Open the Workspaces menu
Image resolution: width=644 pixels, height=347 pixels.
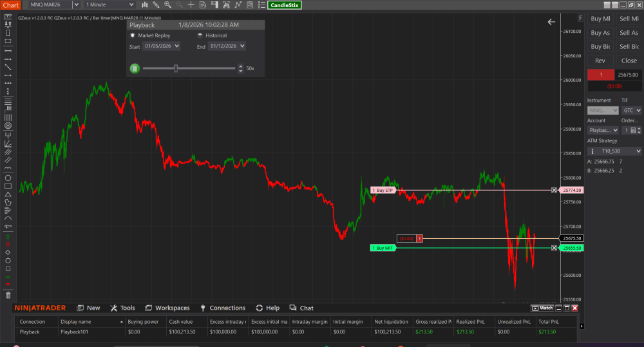point(167,308)
